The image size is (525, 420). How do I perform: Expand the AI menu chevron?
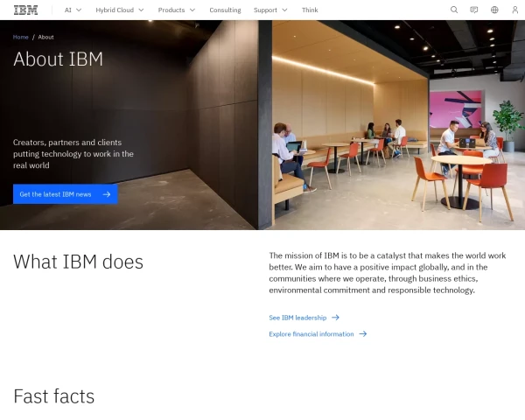[x=79, y=10]
